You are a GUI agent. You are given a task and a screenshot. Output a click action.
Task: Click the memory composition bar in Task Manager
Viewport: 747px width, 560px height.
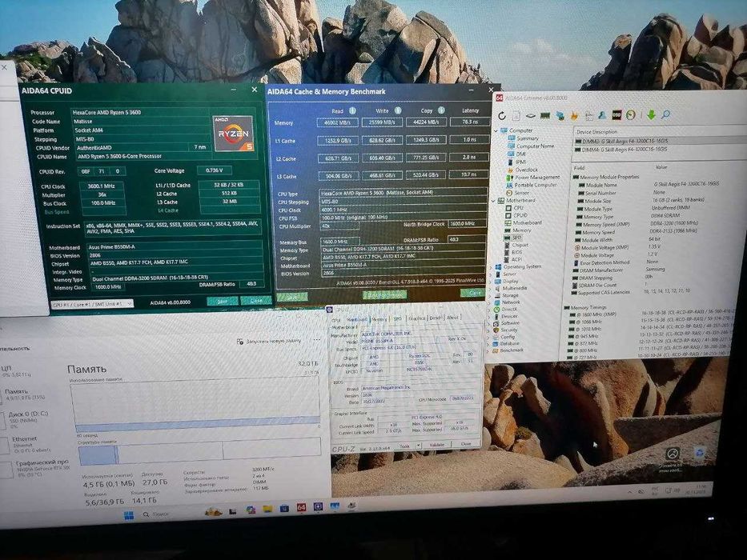point(199,452)
